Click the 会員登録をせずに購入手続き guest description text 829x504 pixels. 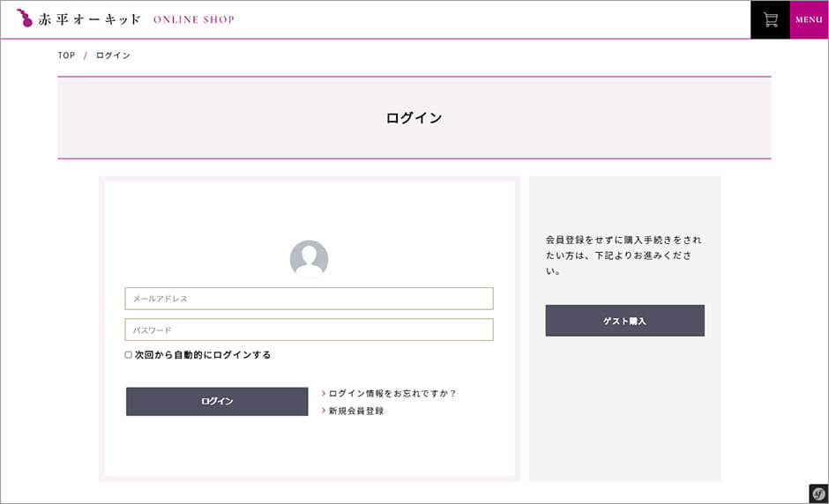click(x=624, y=256)
